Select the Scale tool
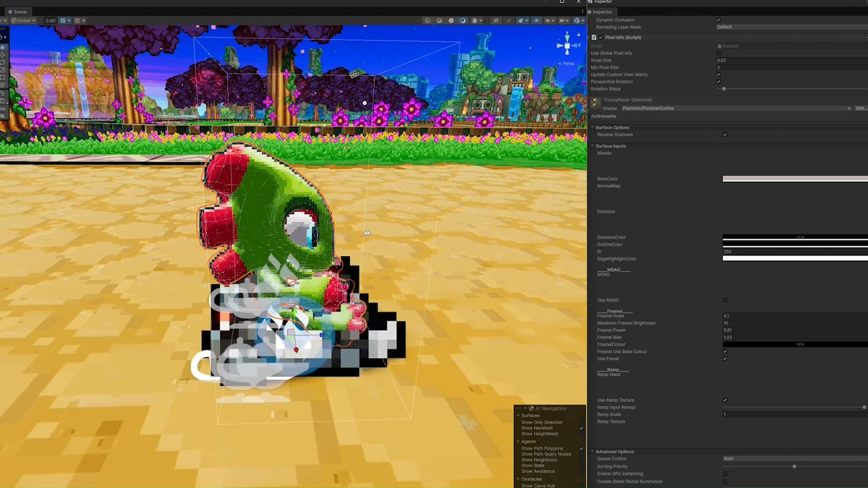Screen dimensions: 868x488 [x=3, y=69]
